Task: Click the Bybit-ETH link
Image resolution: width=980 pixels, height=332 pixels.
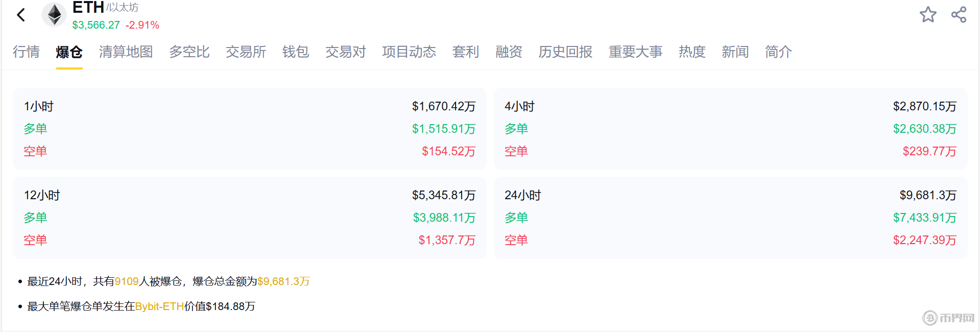Action: click(159, 306)
